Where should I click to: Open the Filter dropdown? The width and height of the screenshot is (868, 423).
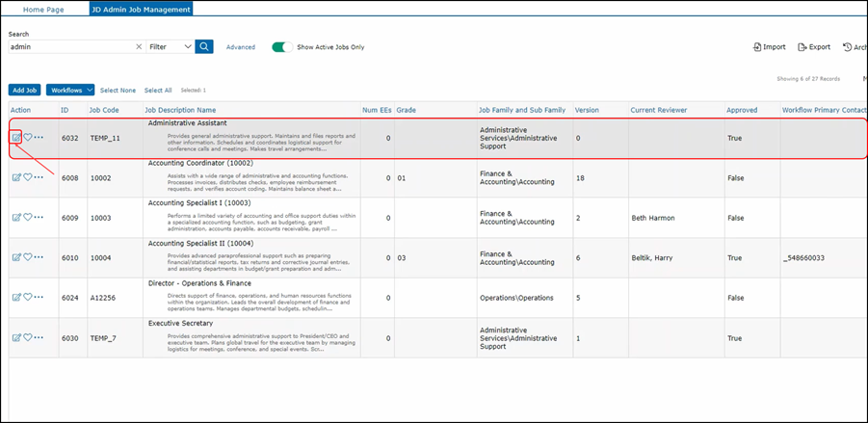170,46
